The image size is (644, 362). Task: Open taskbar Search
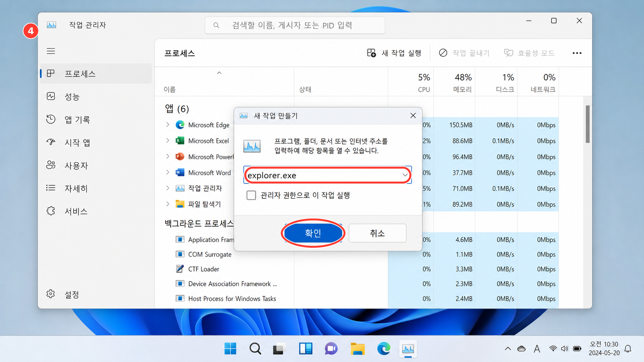pyautogui.click(x=255, y=349)
